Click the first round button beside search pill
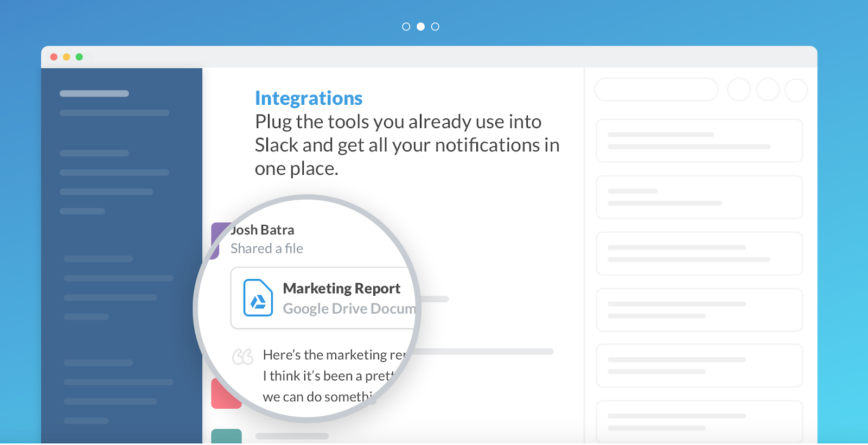This screenshot has height=445, width=868. [x=739, y=90]
